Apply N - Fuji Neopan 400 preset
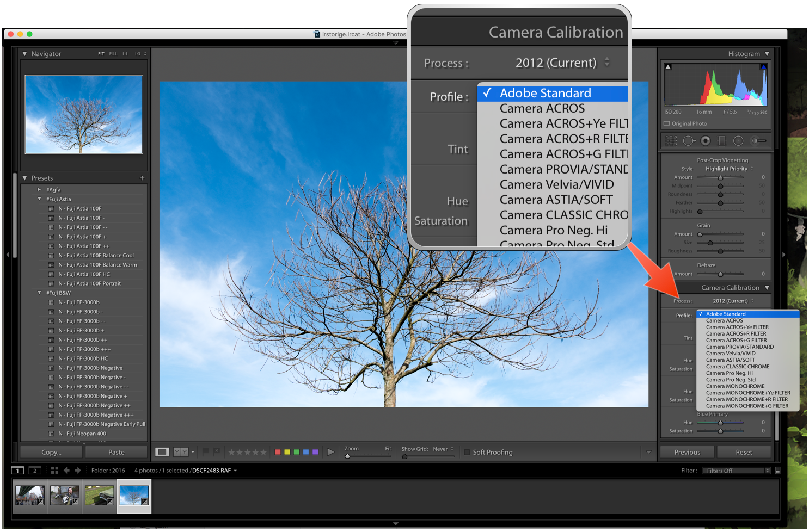Screen dimensions: 809x532 (x=83, y=434)
